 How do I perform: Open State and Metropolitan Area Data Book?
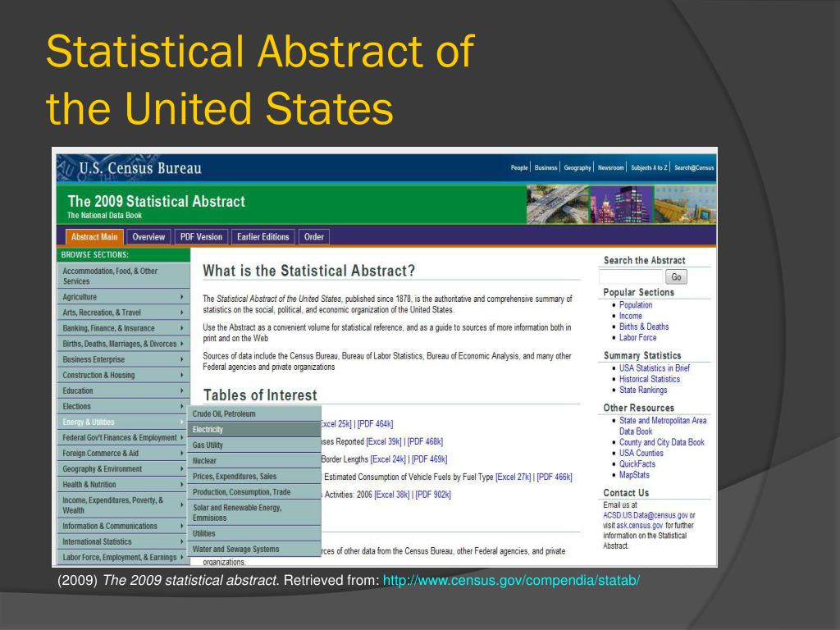663,426
